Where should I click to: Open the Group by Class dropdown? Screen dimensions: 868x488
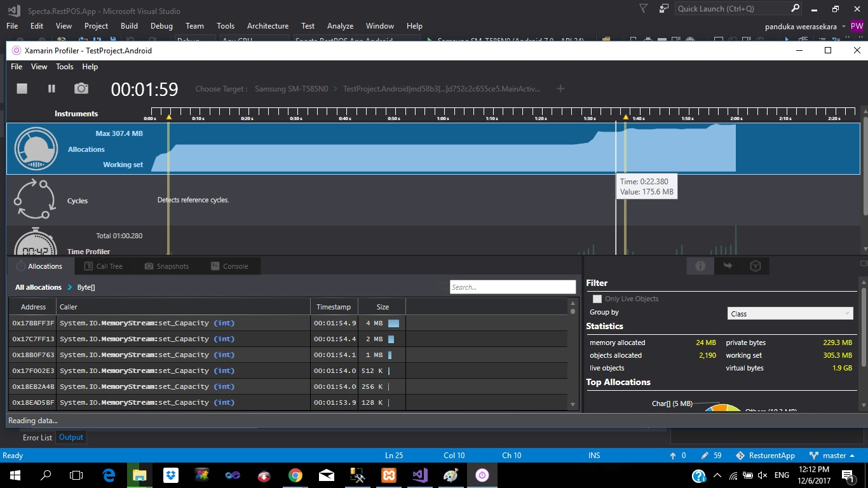pos(790,313)
